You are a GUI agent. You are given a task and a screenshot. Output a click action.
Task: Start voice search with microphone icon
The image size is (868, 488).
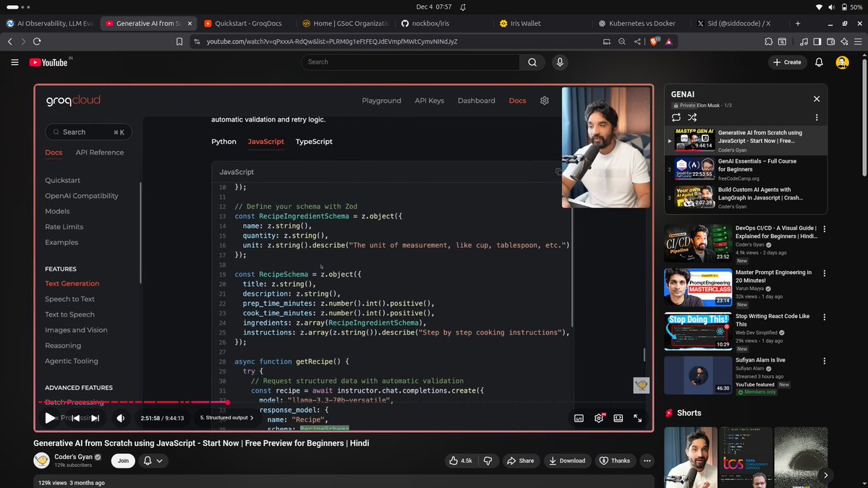coord(559,62)
